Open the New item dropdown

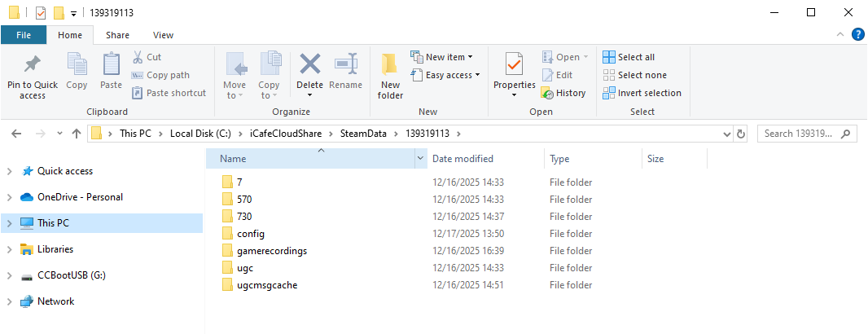(x=442, y=57)
